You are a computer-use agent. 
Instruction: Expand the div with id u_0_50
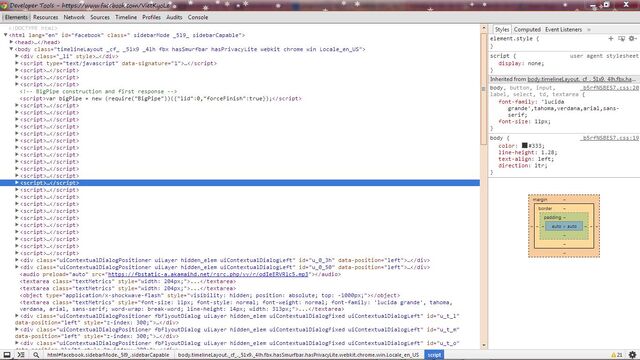[17, 267]
